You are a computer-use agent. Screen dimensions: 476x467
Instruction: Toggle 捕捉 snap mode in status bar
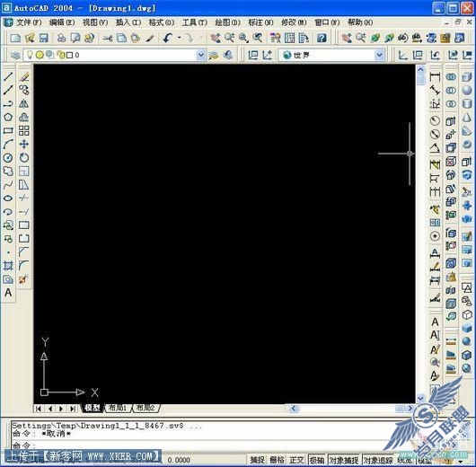tap(258, 460)
